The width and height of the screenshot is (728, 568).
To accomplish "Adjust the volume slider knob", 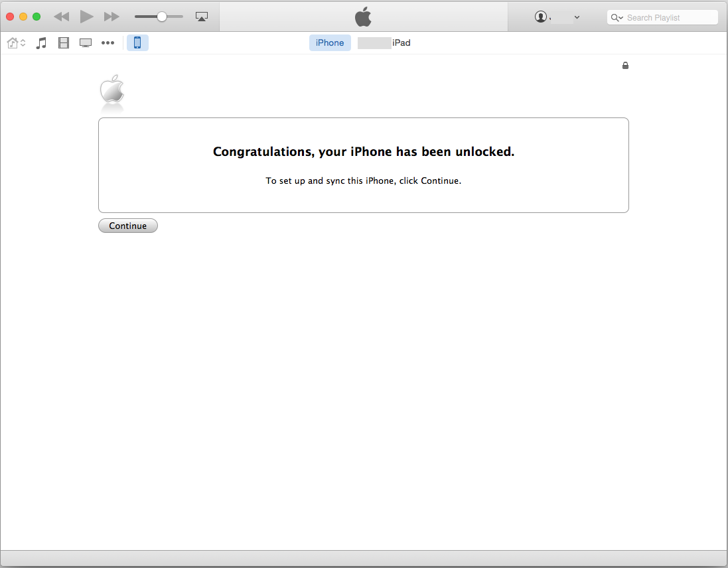I will [x=161, y=17].
